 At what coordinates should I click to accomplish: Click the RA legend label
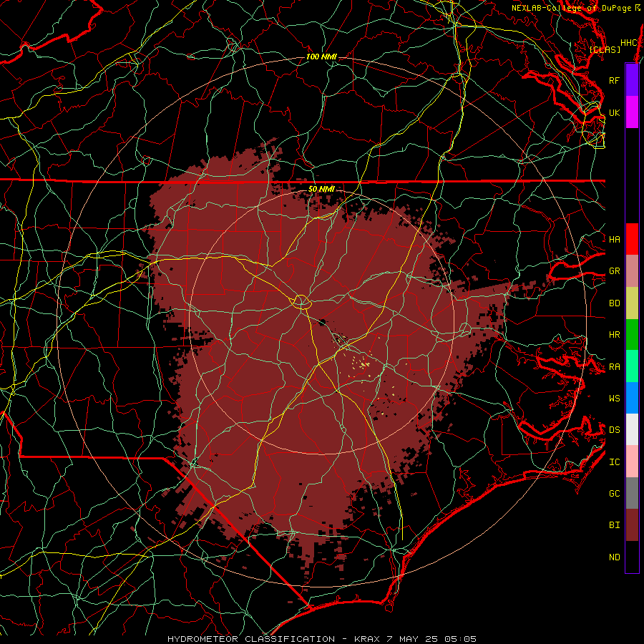tap(614, 366)
